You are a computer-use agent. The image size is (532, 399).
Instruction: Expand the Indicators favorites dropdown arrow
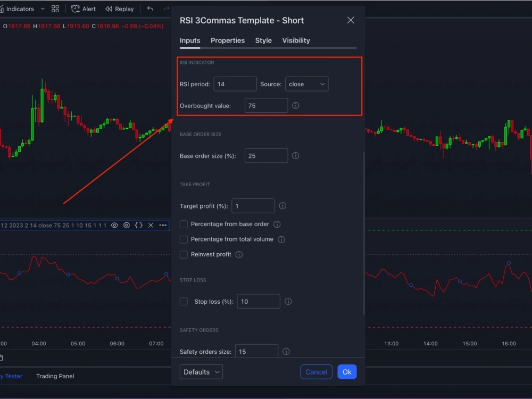pyautogui.click(x=43, y=9)
